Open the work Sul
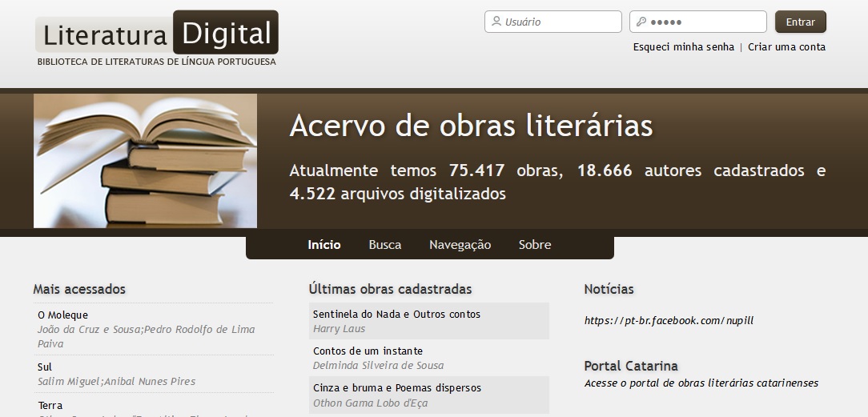Image resolution: width=868 pixels, height=417 pixels. click(45, 367)
